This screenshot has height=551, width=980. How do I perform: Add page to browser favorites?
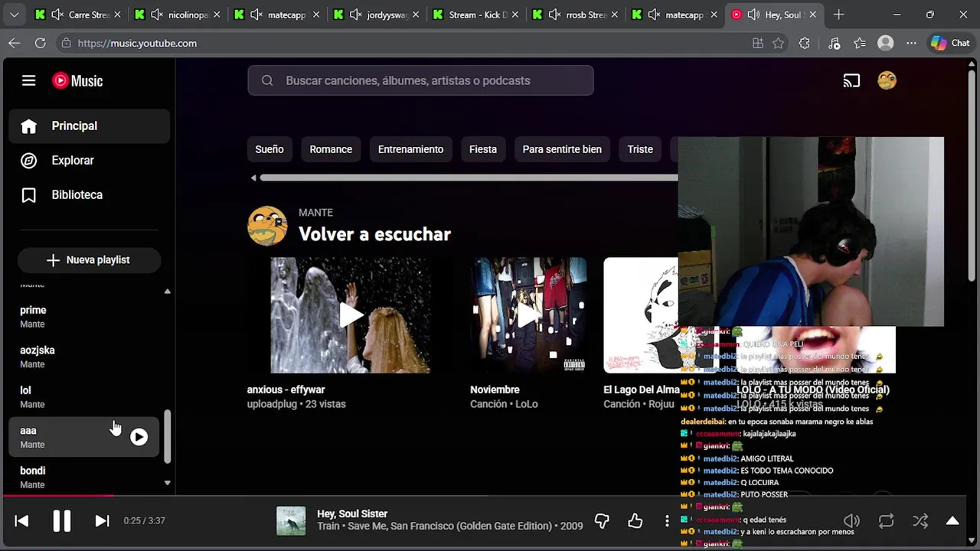779,43
